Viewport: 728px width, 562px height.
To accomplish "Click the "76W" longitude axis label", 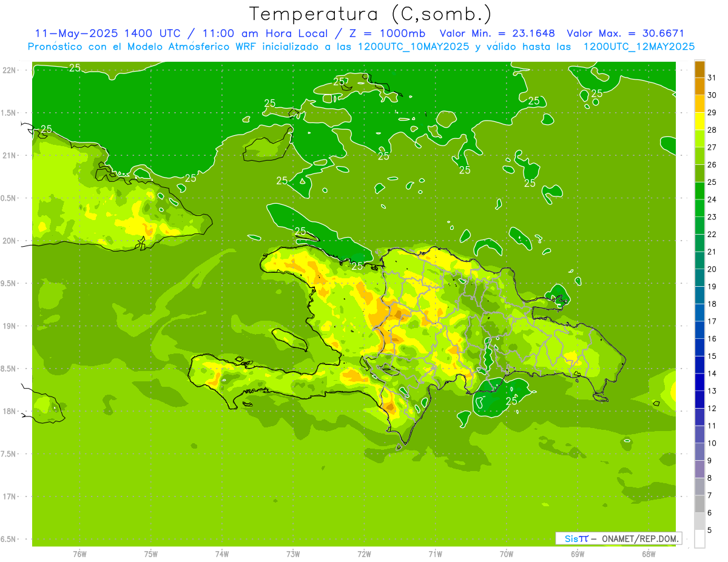I will pyautogui.click(x=79, y=555).
